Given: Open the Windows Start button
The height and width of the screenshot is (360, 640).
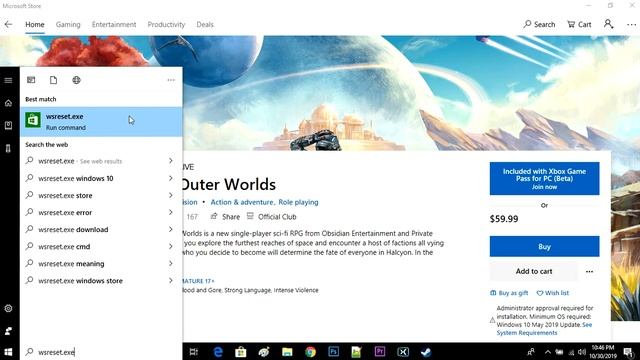Looking at the screenshot, I should click(8, 352).
